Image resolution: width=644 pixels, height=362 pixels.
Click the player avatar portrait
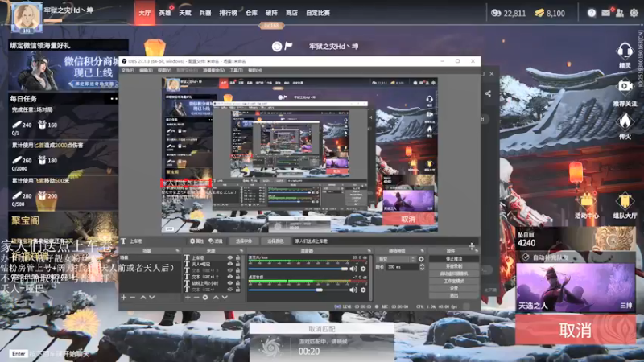point(27,18)
